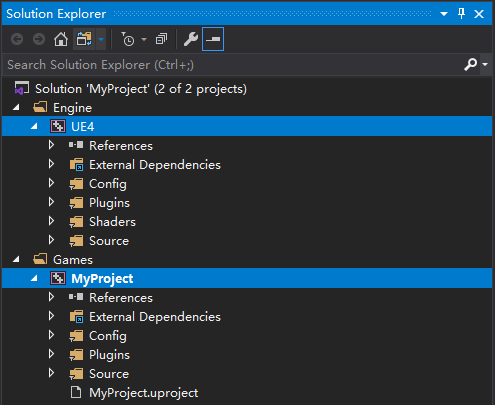Open the Window Position dropdown in the title bar
495x405 pixels.
click(x=444, y=14)
